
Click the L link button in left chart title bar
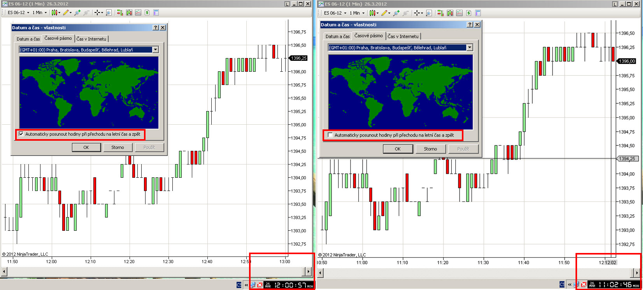(287, 4)
